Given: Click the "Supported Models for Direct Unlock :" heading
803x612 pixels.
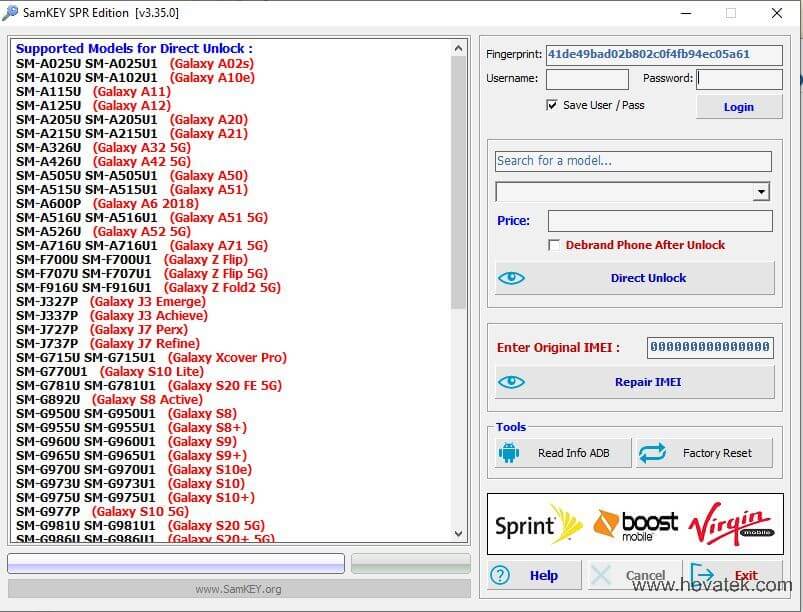Looking at the screenshot, I should point(134,49).
